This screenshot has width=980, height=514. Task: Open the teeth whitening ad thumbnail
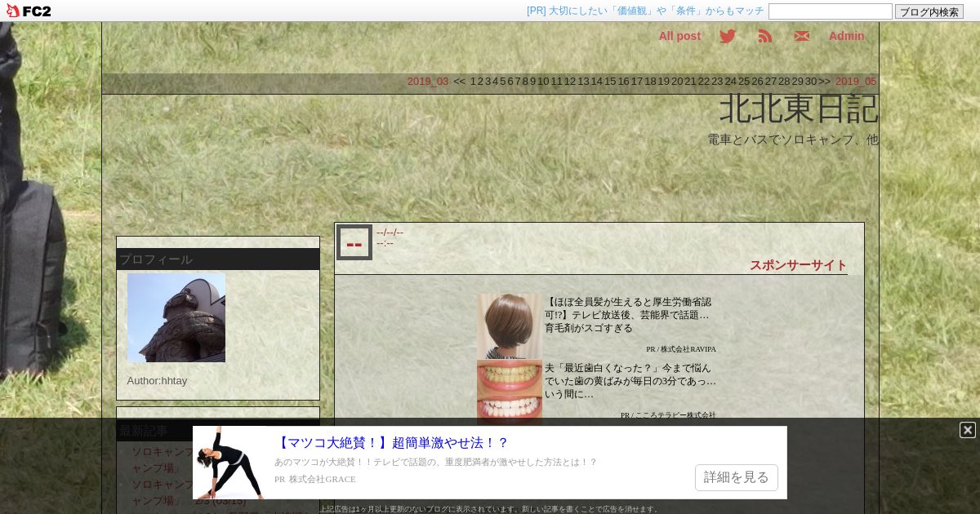pyautogui.click(x=510, y=391)
